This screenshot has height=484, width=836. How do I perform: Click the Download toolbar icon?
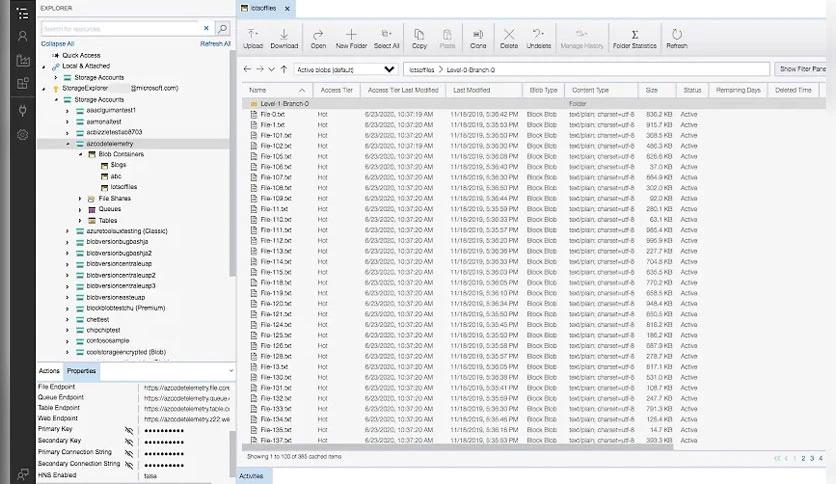tap(284, 38)
